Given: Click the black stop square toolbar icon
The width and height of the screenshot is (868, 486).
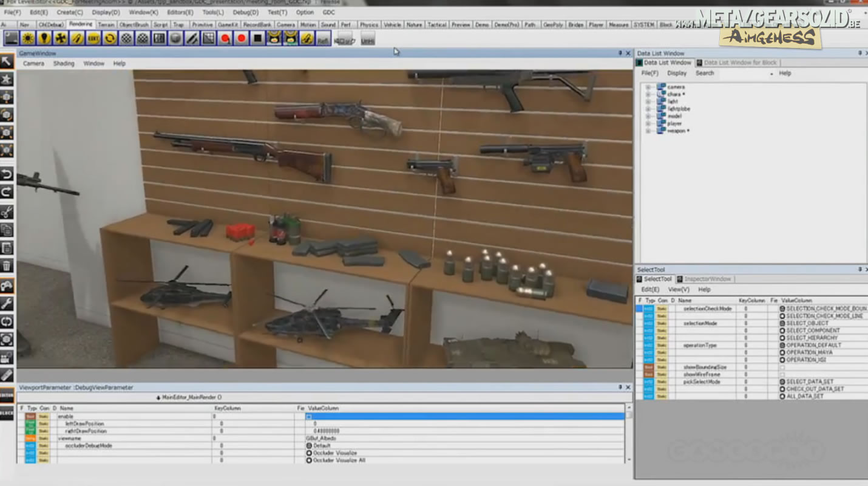Looking at the screenshot, I should [x=258, y=38].
